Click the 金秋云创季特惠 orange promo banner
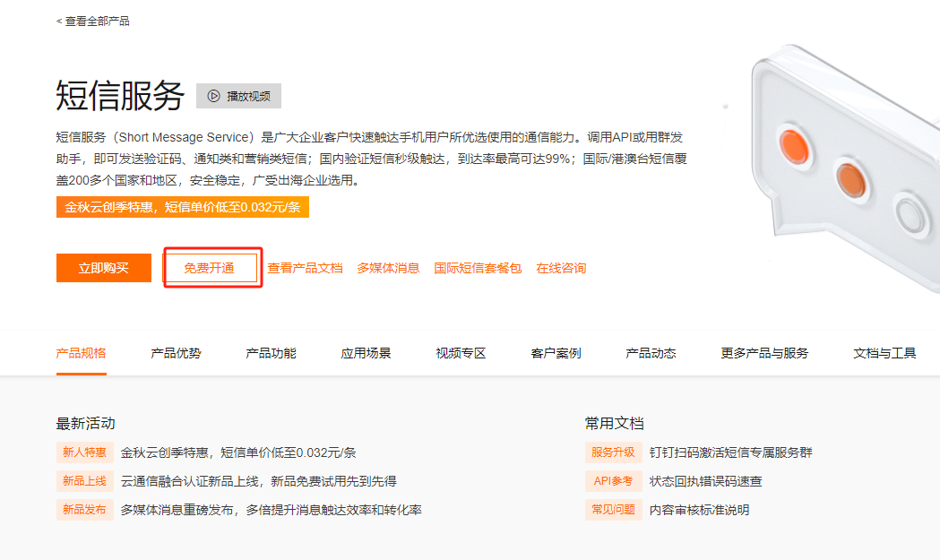The height and width of the screenshot is (560, 940). [182, 207]
